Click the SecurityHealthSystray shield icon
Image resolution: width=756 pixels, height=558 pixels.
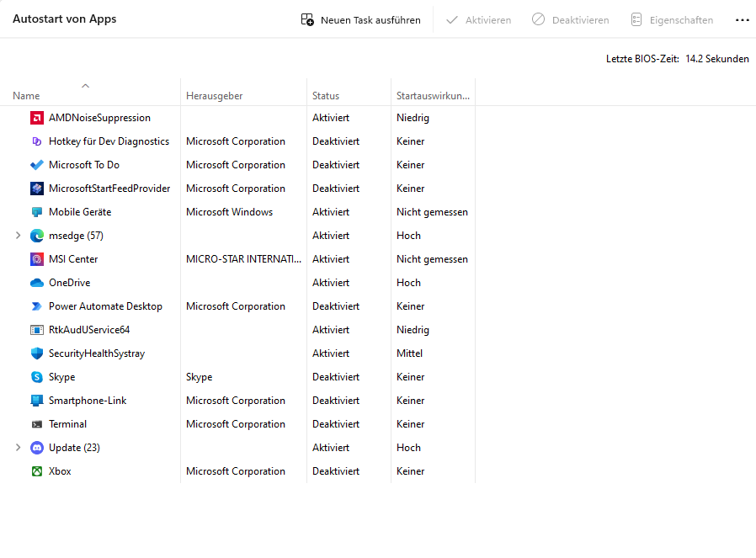click(35, 353)
